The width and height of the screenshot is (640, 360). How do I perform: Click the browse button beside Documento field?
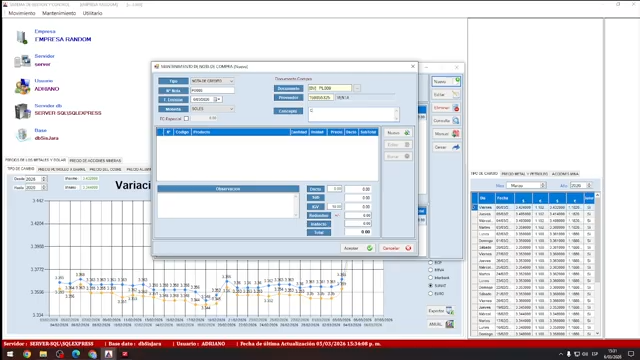click(357, 88)
